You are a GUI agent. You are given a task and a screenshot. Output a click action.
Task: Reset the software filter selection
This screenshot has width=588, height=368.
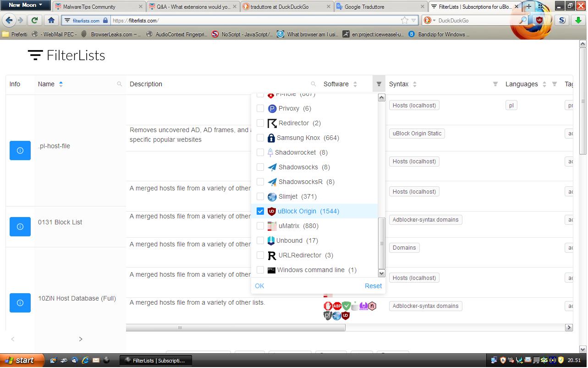tap(373, 286)
